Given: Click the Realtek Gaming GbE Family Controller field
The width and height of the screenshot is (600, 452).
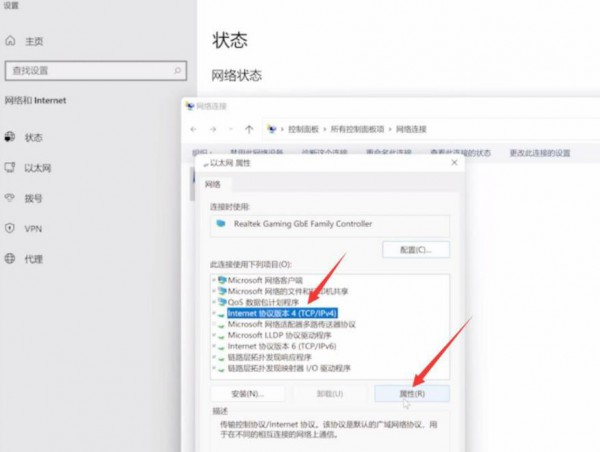Looking at the screenshot, I should click(330, 225).
